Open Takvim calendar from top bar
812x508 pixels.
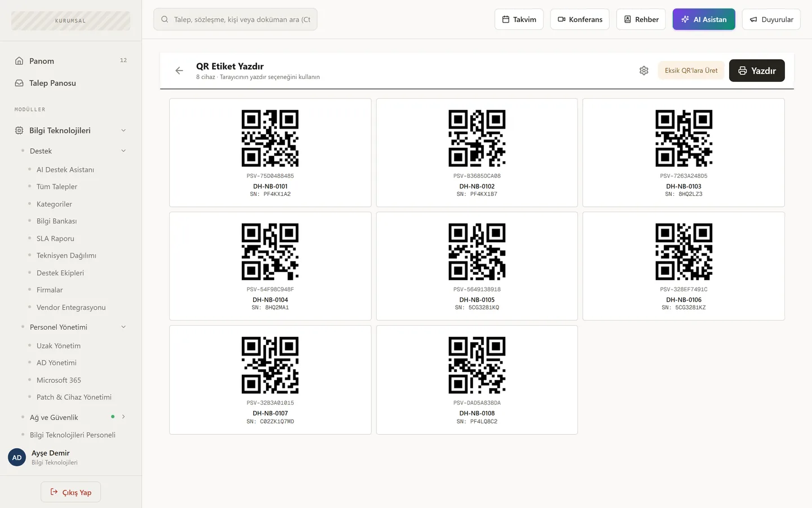click(519, 19)
